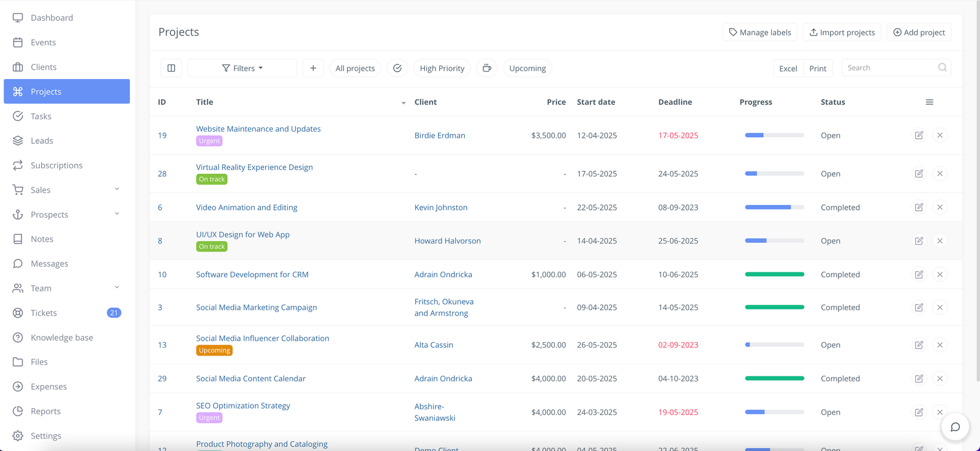This screenshot has height=451, width=980.
Task: Click the checkmark circle quick filter icon
Action: (x=398, y=68)
